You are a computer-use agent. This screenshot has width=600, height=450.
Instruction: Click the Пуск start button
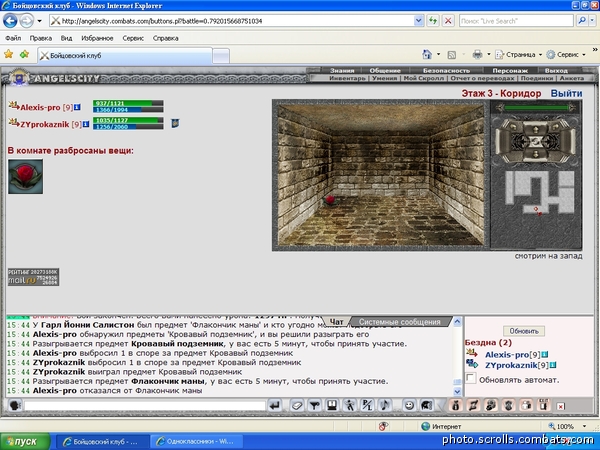(25, 442)
